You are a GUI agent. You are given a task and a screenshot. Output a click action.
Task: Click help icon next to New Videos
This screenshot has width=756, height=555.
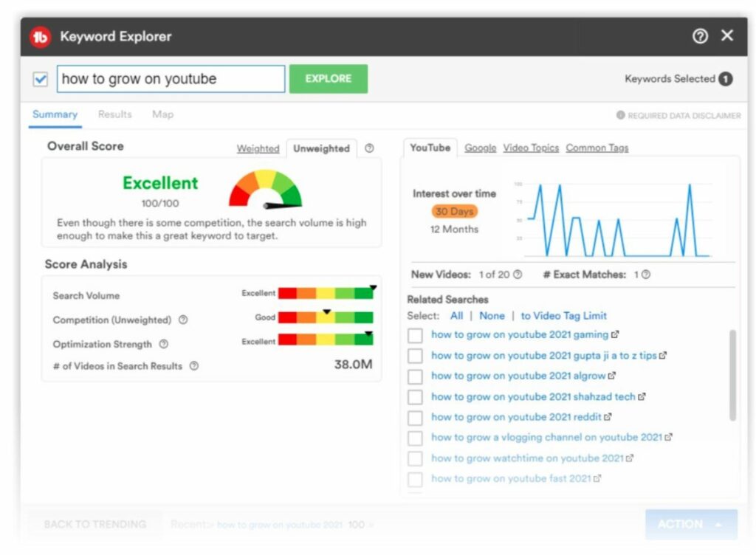pos(518,274)
